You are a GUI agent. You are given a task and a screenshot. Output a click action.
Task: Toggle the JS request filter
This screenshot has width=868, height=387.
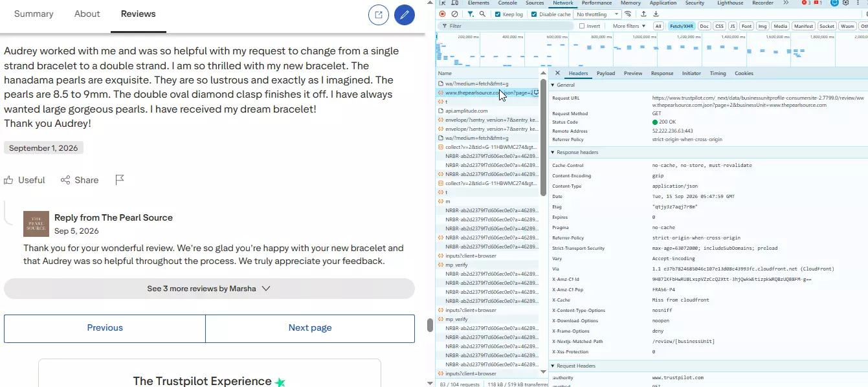click(733, 26)
